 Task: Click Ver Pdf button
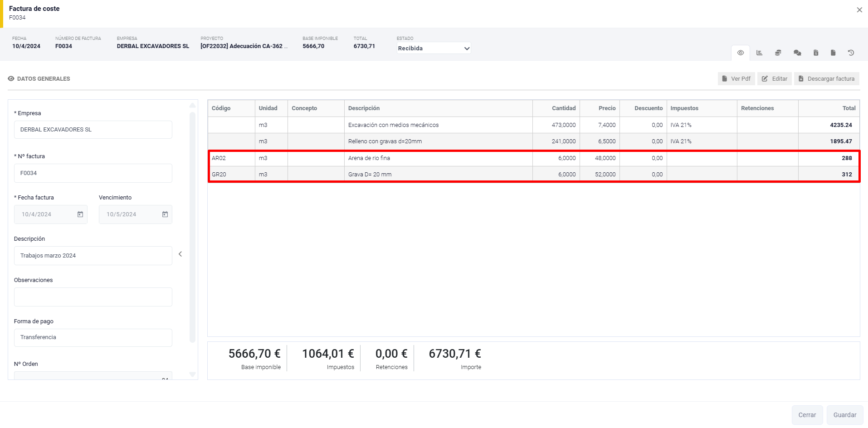pyautogui.click(x=736, y=79)
